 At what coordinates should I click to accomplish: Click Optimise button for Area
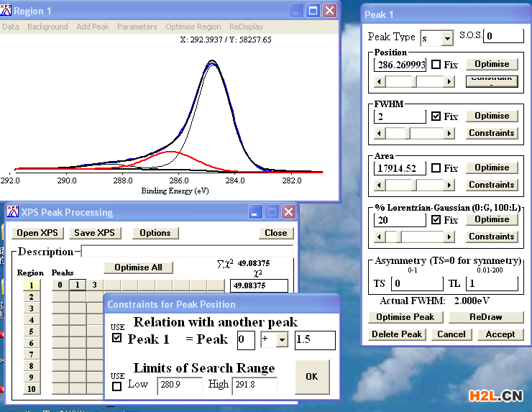(x=492, y=168)
